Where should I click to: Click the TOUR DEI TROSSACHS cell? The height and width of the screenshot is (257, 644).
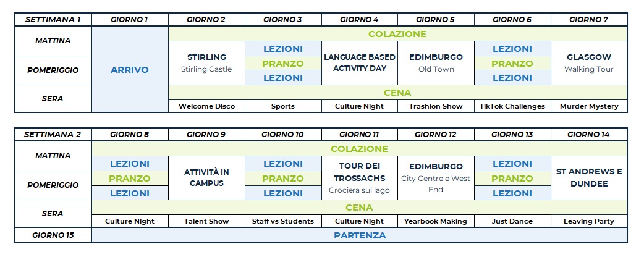tap(359, 178)
